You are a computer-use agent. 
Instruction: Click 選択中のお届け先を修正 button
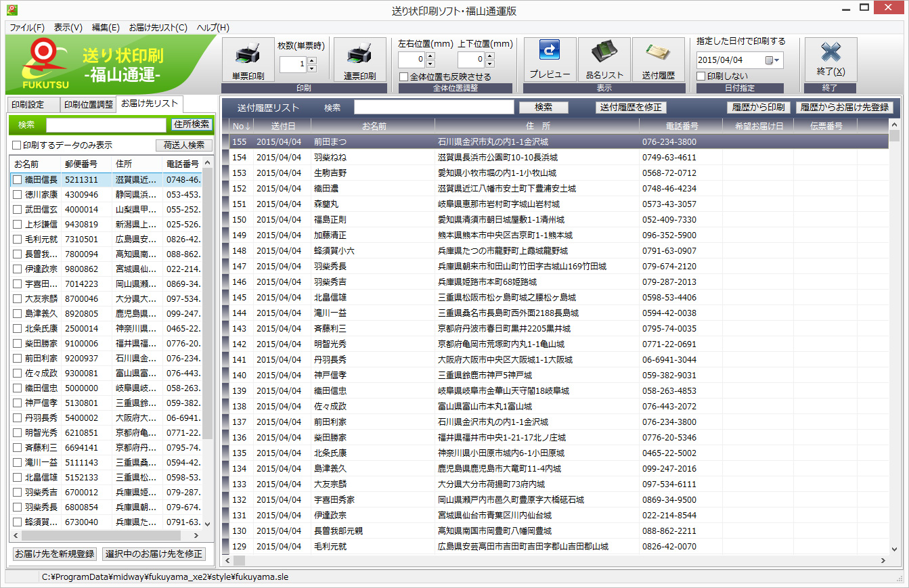click(x=154, y=553)
